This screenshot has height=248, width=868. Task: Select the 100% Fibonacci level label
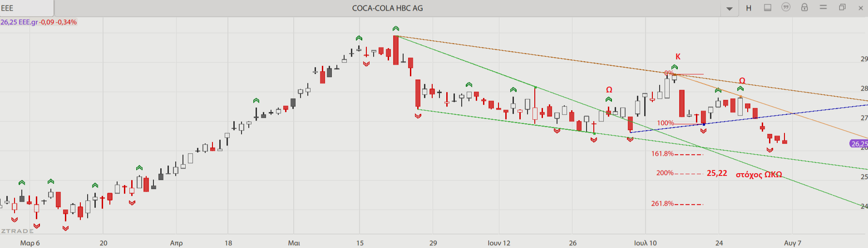pos(666,123)
